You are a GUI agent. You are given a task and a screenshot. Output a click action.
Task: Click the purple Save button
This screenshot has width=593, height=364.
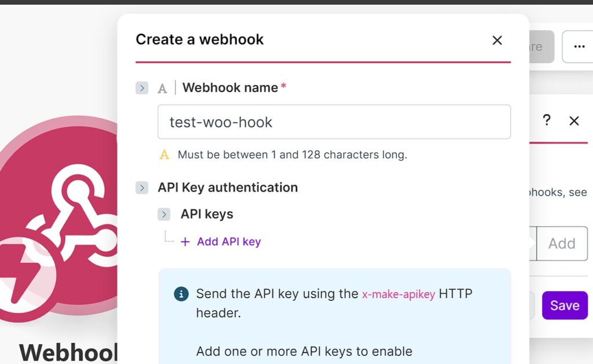pyautogui.click(x=564, y=305)
